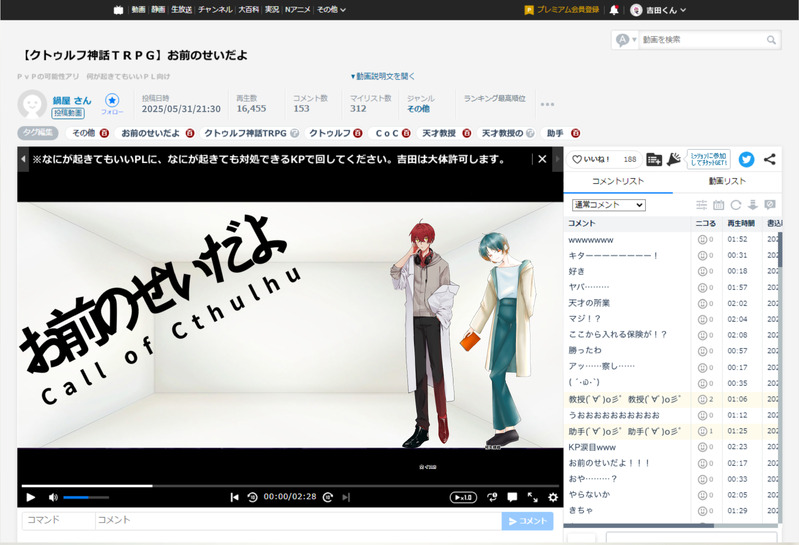Follow the uploader with star button
Viewport: 799px width, 545px height.
click(112, 103)
